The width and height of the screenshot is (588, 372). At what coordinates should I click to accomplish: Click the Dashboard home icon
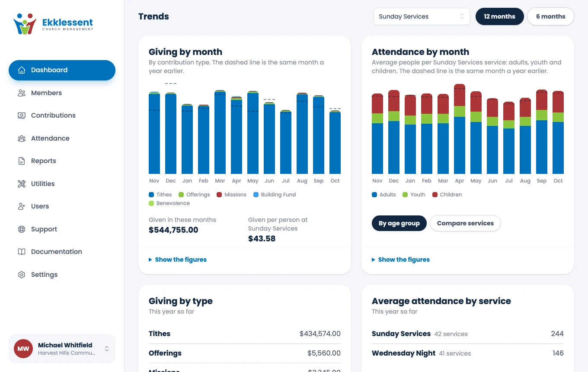22,70
